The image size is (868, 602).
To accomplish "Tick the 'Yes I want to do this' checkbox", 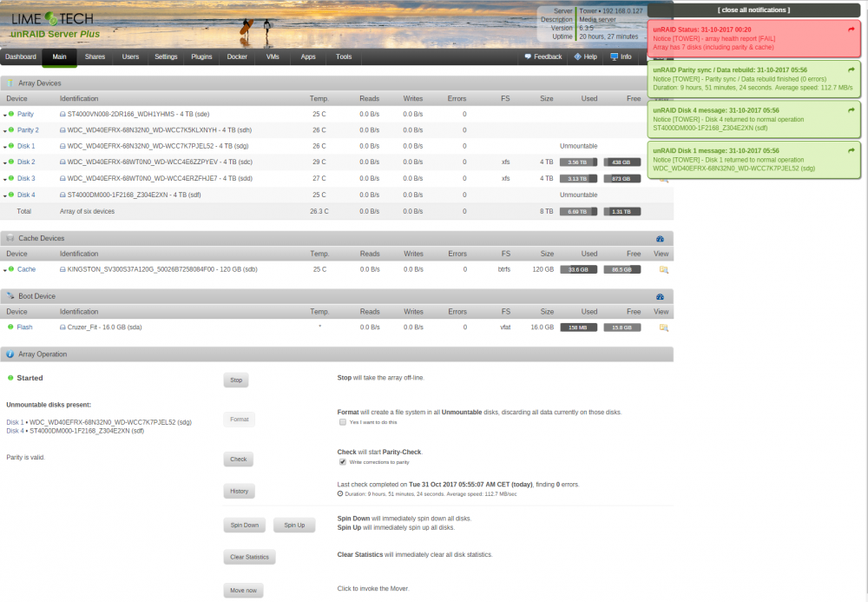I will [343, 422].
